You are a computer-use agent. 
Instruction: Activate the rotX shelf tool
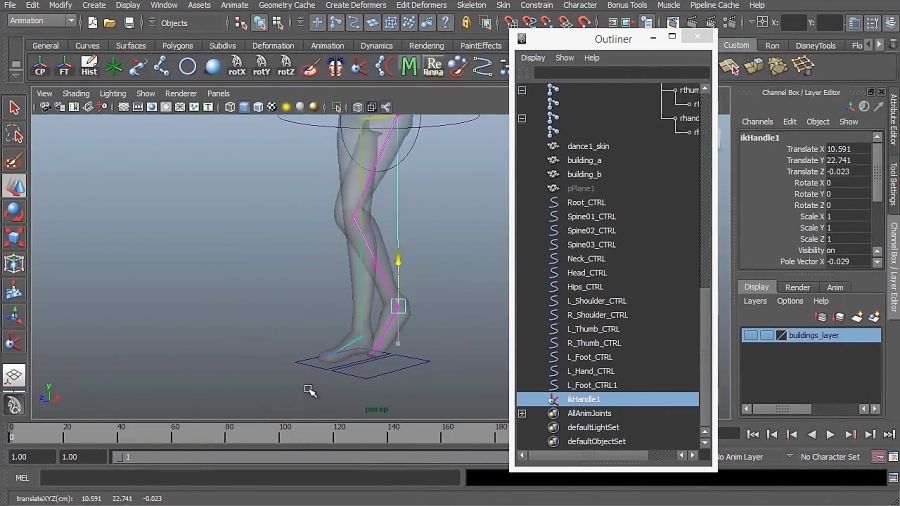236,66
